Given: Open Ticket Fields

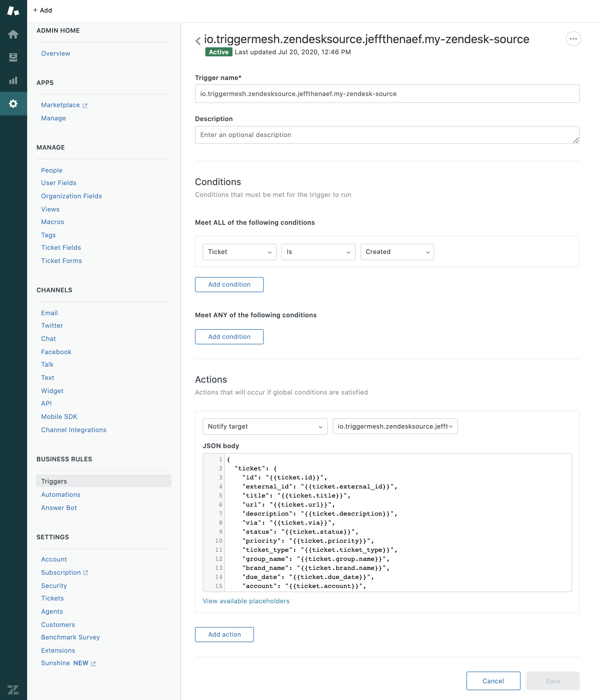Looking at the screenshot, I should (61, 248).
